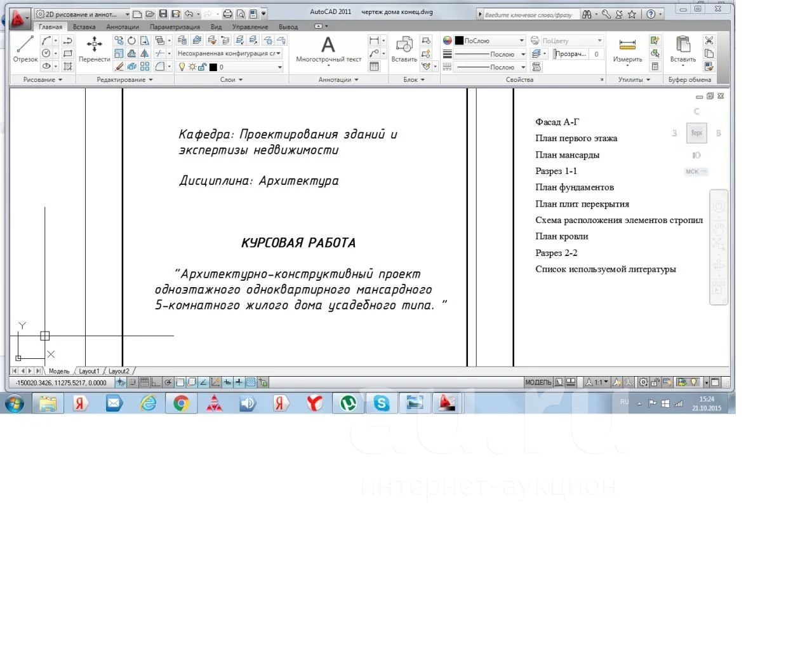Click the Open file icon in the quick access toolbar
The height and width of the screenshot is (667, 812).
(x=150, y=14)
